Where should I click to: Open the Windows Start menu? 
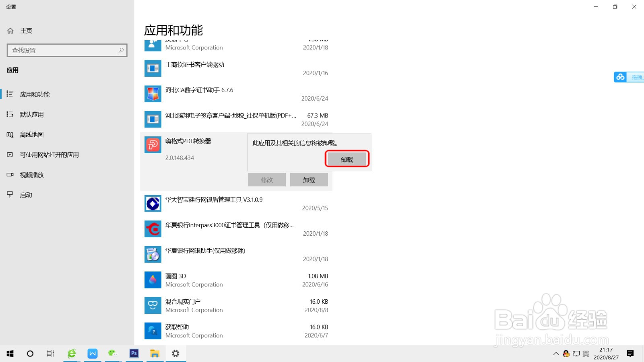coord(10,354)
